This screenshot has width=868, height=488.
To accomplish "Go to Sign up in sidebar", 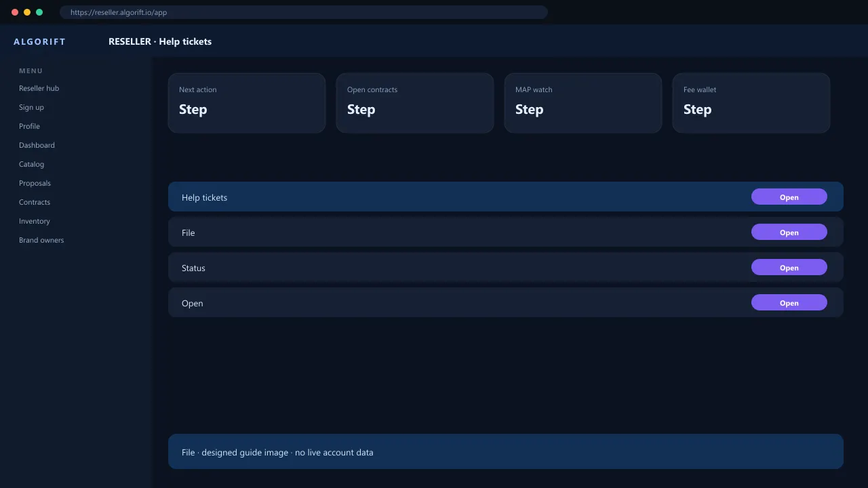I will click(31, 107).
